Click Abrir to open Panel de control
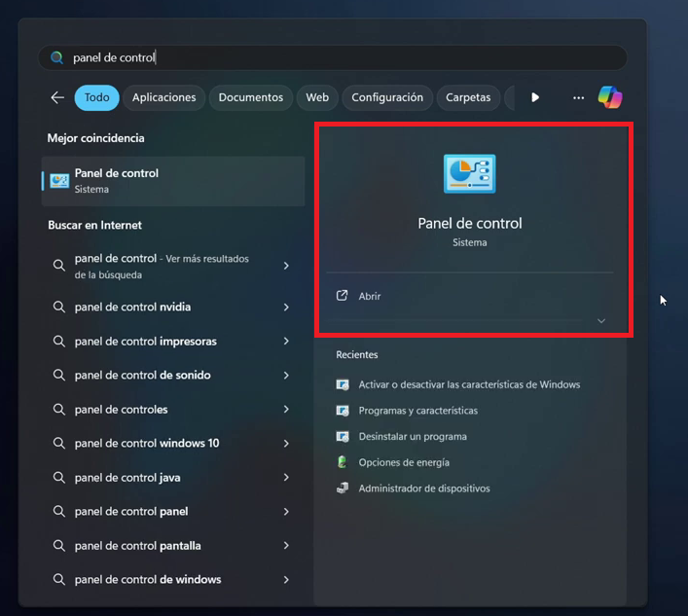 [x=370, y=296]
